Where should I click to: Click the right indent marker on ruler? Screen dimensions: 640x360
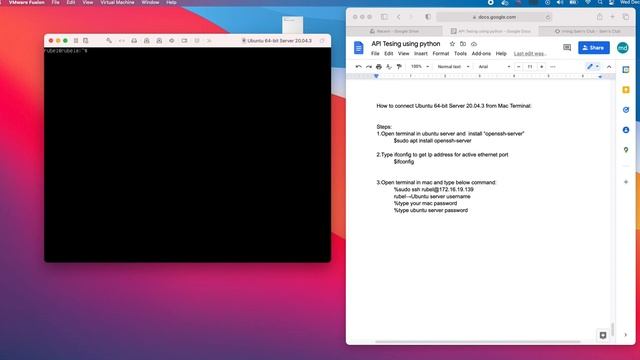click(x=600, y=77)
